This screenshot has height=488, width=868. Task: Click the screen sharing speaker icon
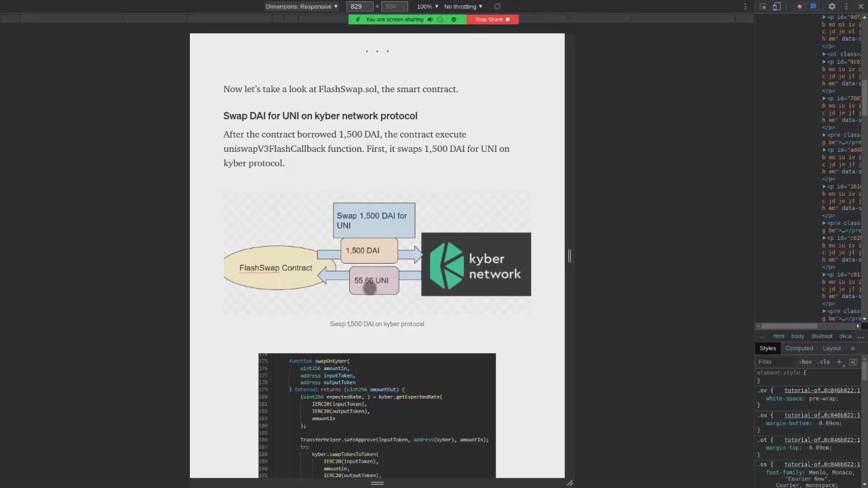coord(430,19)
